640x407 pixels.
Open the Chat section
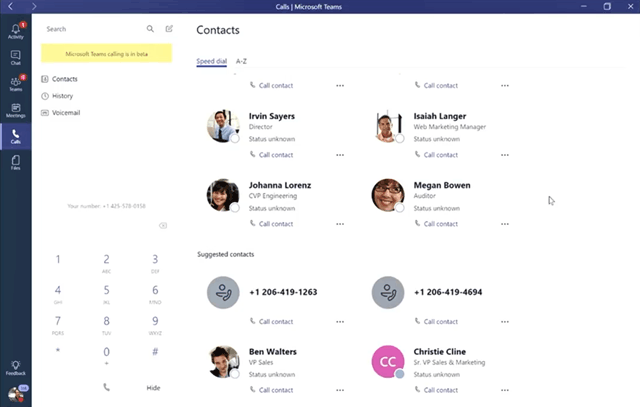coord(16,58)
